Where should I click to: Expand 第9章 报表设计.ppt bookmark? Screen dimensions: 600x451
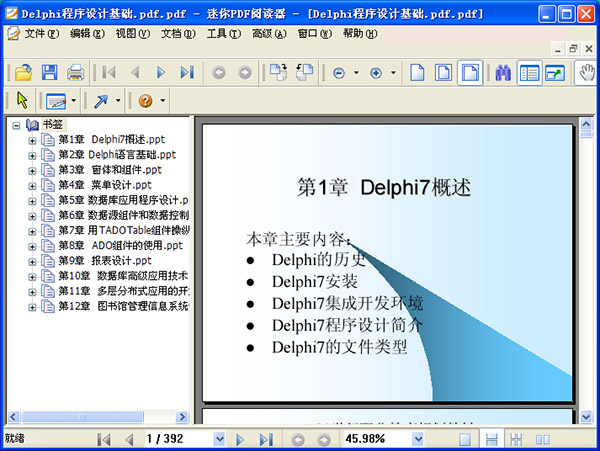click(32, 262)
